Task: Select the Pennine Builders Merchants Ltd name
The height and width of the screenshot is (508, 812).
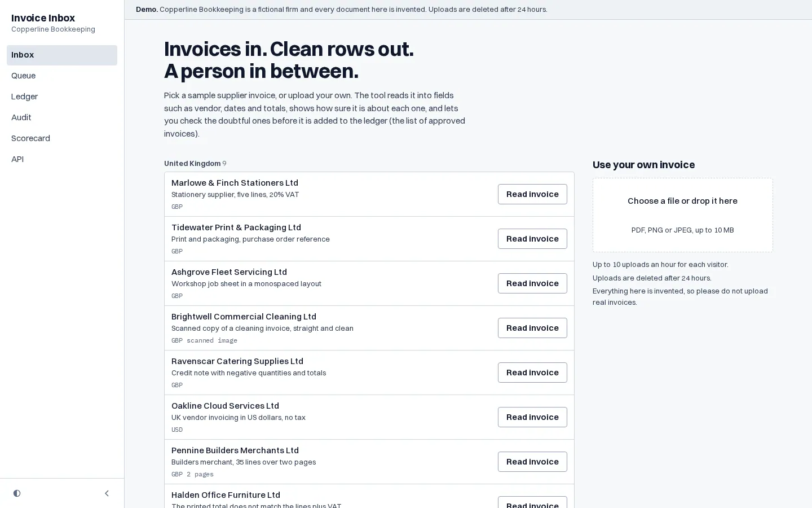Action: [235, 450]
